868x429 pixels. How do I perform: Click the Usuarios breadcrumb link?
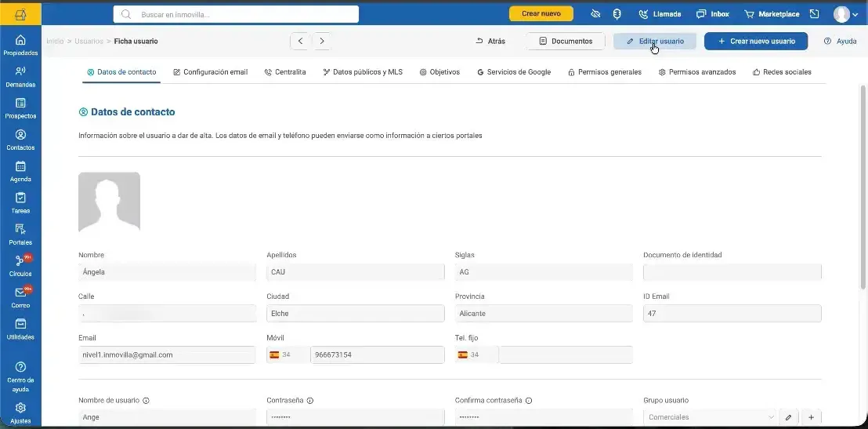pos(89,41)
